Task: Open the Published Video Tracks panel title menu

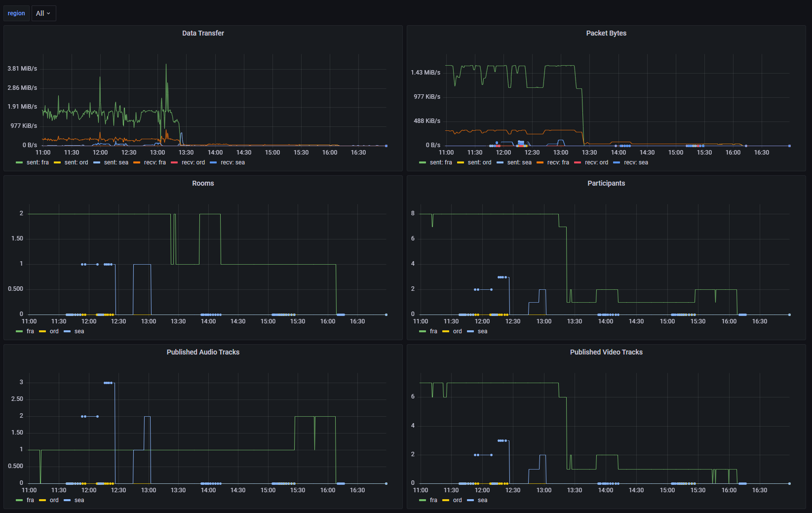Action: coord(606,352)
